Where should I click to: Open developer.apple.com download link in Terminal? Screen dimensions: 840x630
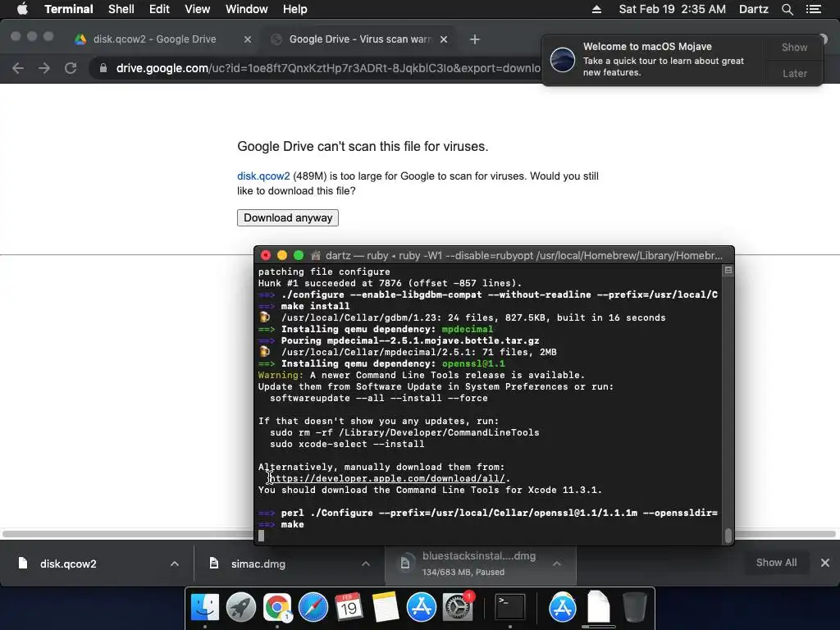(x=387, y=478)
